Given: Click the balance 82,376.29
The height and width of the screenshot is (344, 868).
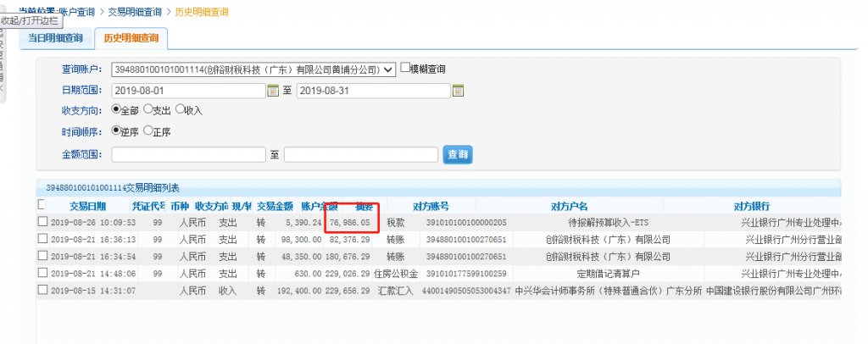Looking at the screenshot, I should click(350, 240).
